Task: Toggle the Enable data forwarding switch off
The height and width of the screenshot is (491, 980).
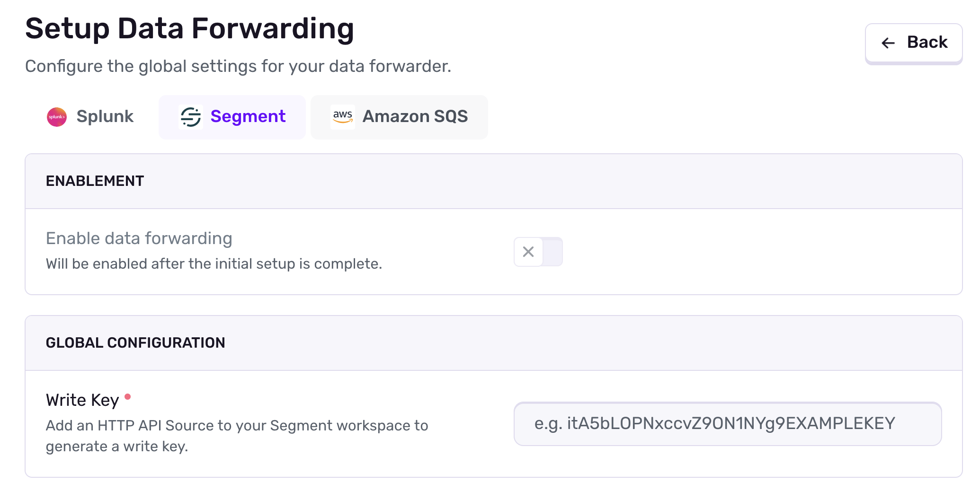Action: coord(538,252)
